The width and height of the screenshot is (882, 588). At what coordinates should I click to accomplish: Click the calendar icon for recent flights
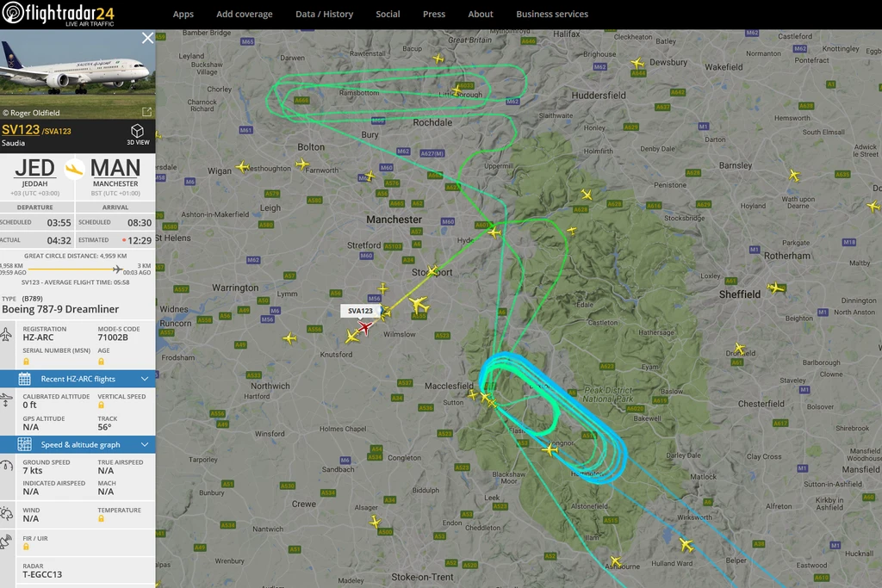click(24, 379)
